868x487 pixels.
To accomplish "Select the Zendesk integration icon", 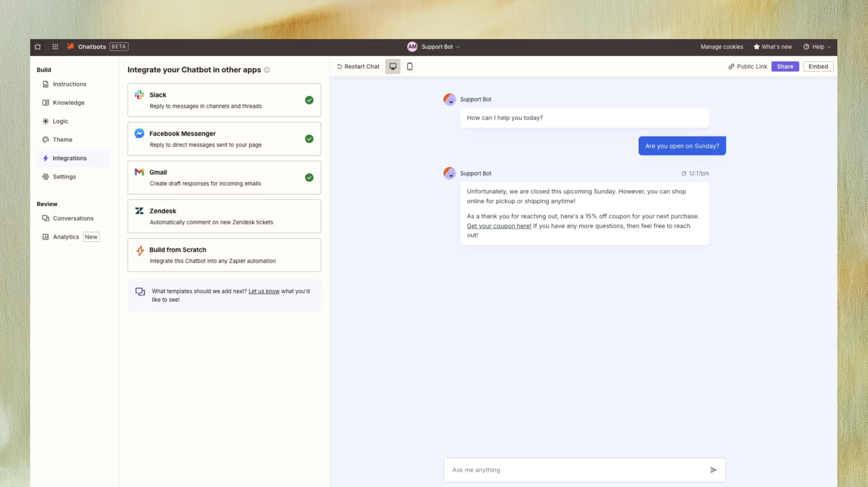I will pyautogui.click(x=139, y=211).
